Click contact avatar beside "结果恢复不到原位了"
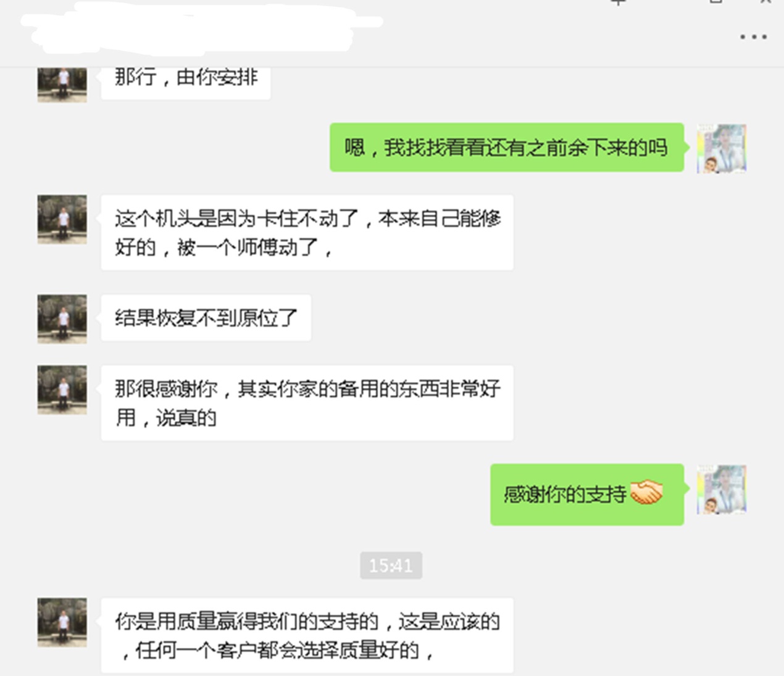Viewport: 784px width, 676px height. click(x=62, y=319)
